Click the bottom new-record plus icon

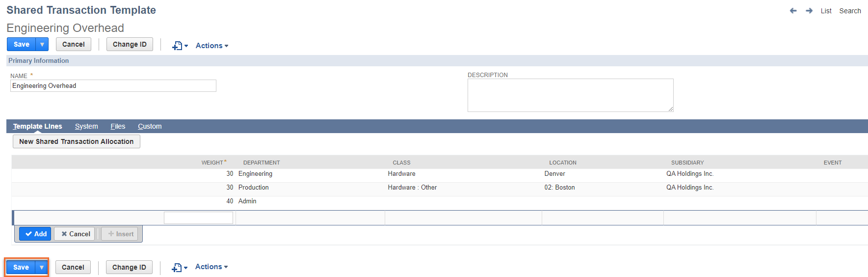[x=177, y=268]
